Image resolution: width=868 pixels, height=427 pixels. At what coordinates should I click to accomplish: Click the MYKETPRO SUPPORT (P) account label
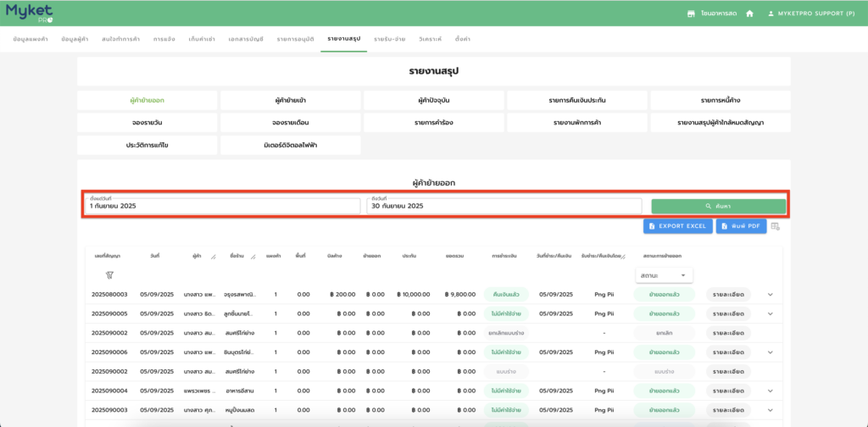(x=816, y=14)
